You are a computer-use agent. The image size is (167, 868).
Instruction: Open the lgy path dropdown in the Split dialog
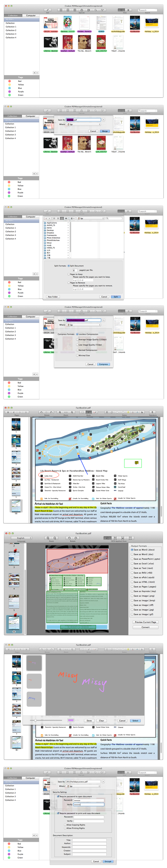[x=91, y=218]
